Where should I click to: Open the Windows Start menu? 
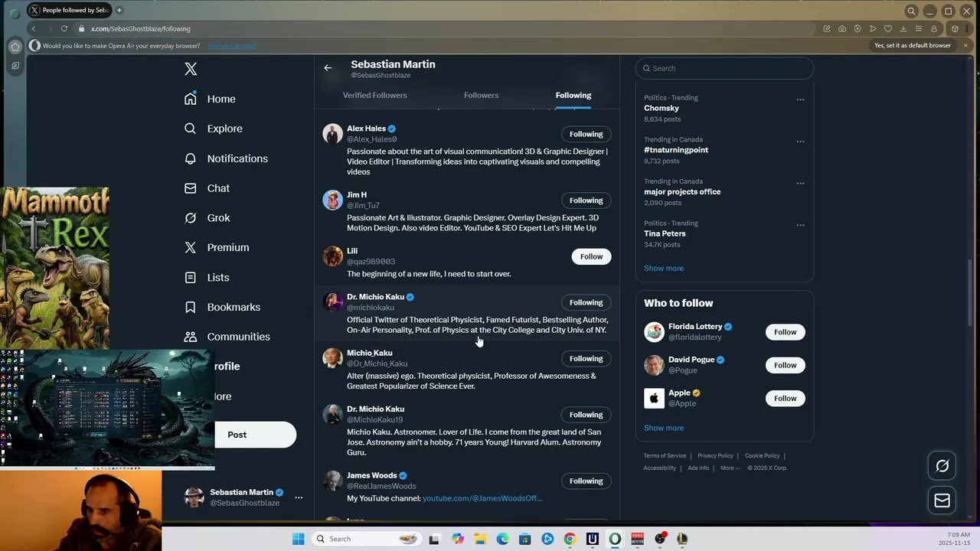[299, 539]
